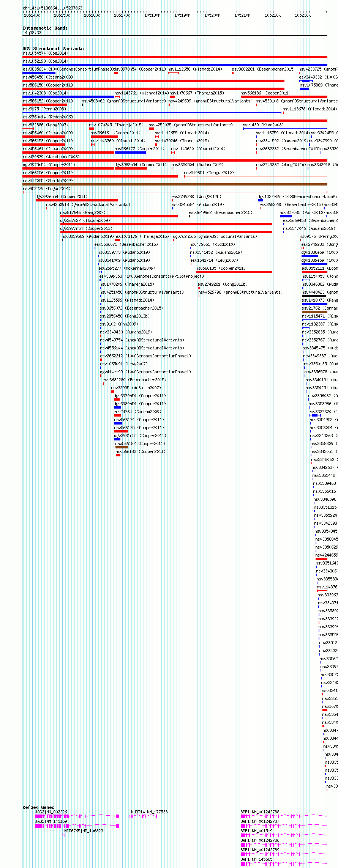
Task: Open the MIR6765|NR_106823 gene label
Action: click(84, 831)
